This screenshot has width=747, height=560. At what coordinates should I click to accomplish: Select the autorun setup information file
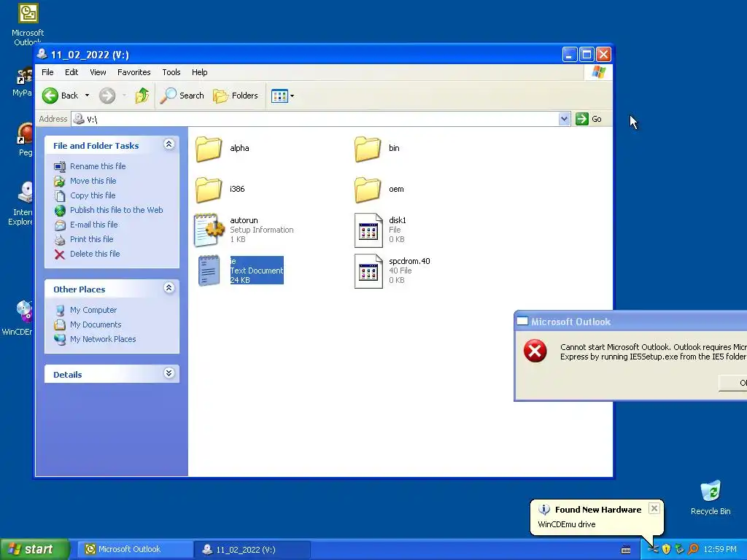(209, 230)
